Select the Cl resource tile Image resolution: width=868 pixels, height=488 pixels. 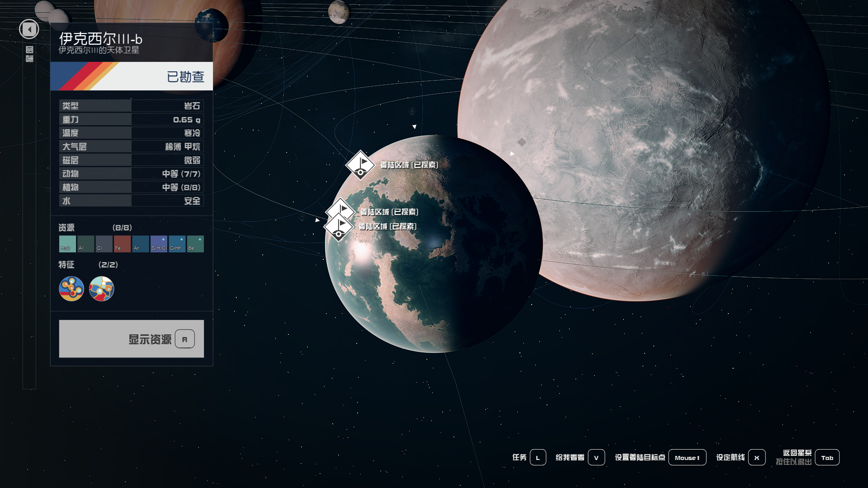(104, 244)
